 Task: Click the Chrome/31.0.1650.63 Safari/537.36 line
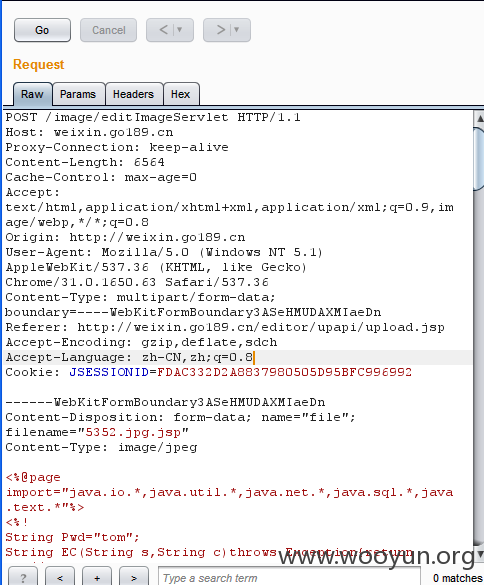tap(137, 282)
